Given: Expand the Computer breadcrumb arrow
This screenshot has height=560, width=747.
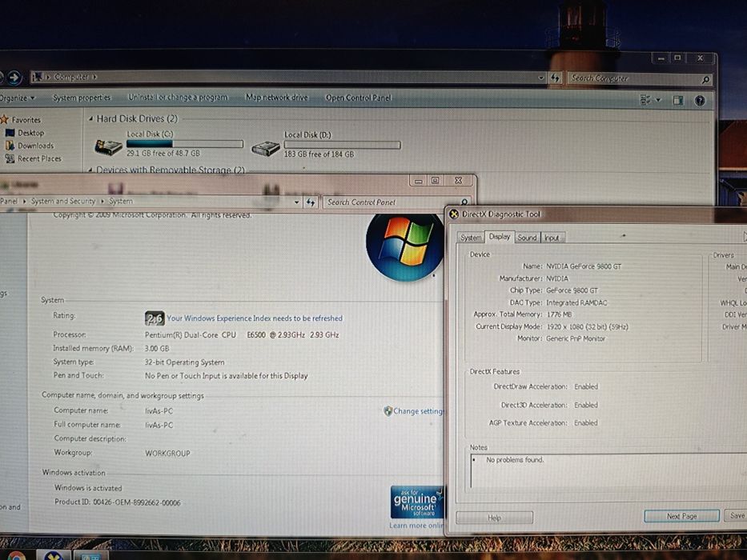Looking at the screenshot, I should click(94, 77).
